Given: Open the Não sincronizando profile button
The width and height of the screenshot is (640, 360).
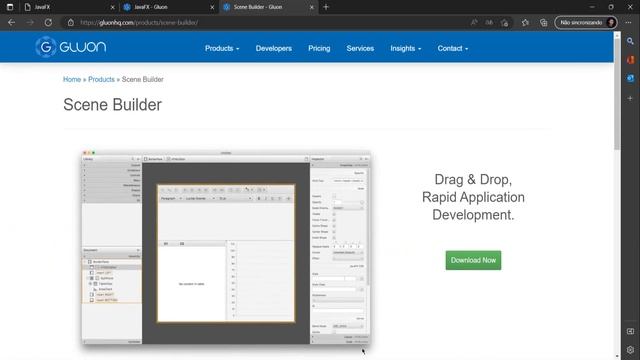Looking at the screenshot, I should click(x=585, y=22).
